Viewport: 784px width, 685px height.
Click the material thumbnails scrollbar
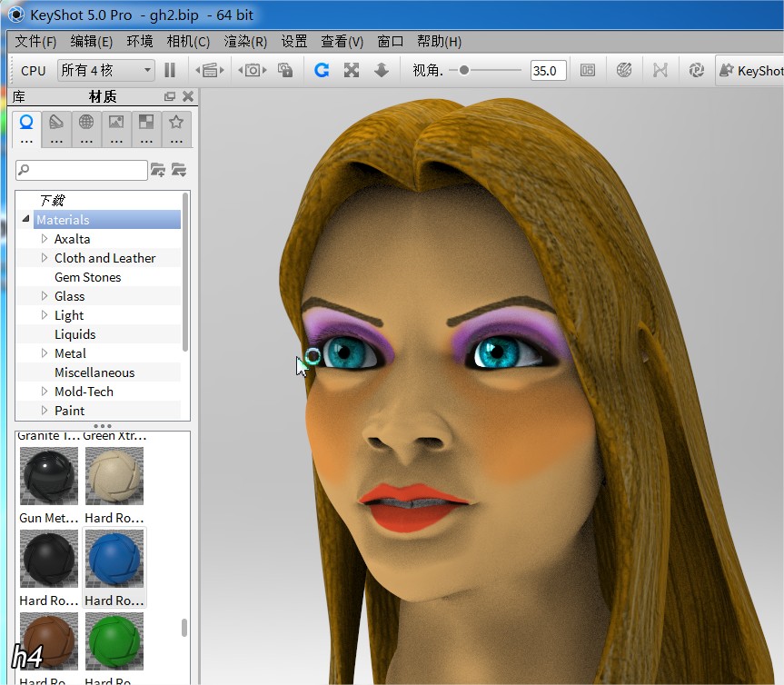tap(184, 628)
